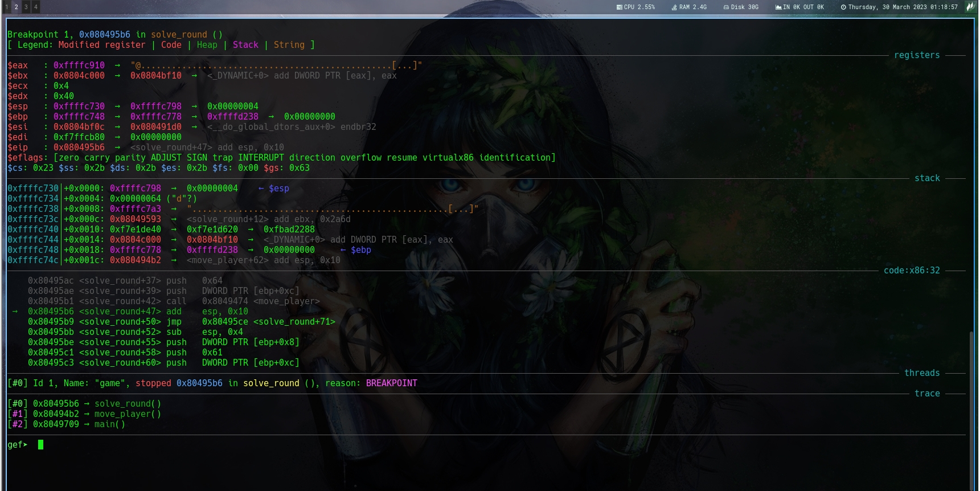Click code address "0x80495c3"
Viewport: 980px width, 491px height.
coord(51,362)
